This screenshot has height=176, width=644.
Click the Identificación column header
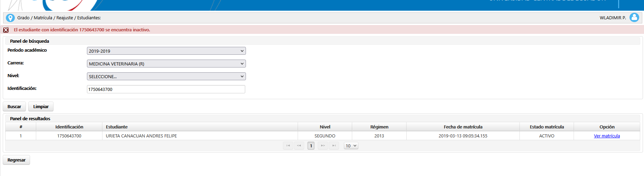tap(69, 127)
